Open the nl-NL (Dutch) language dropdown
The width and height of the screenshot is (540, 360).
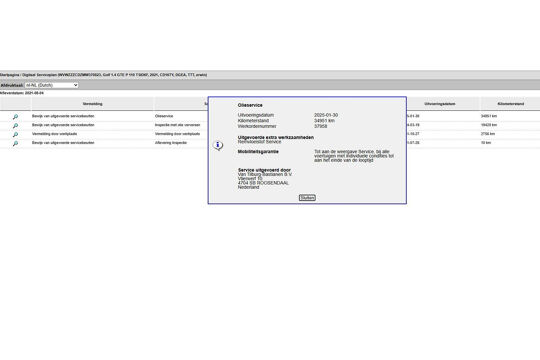(52, 85)
